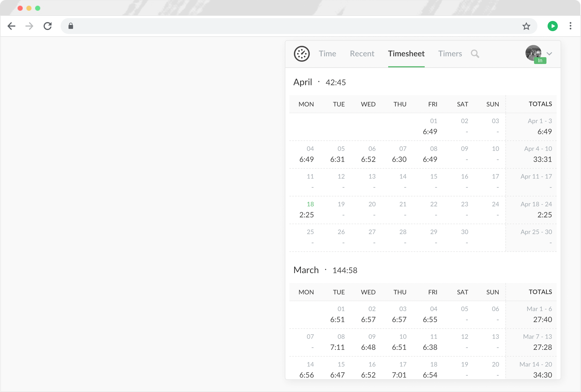Bookmark page with star icon
581x392 pixels.
526,26
